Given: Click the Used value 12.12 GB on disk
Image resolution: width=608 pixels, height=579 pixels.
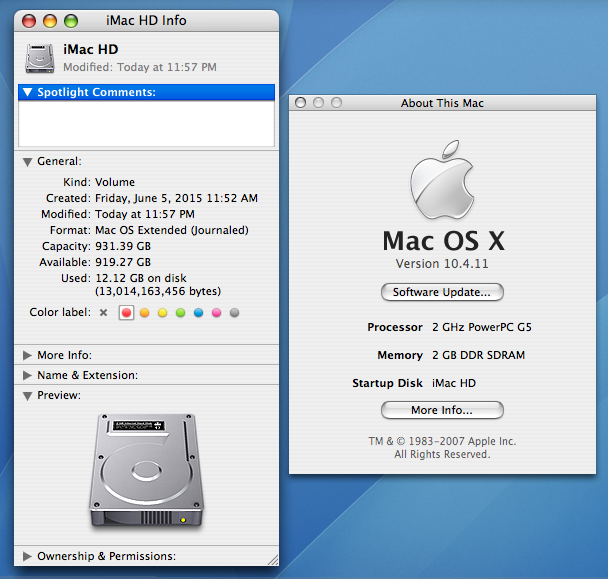Looking at the screenshot, I should (x=141, y=278).
